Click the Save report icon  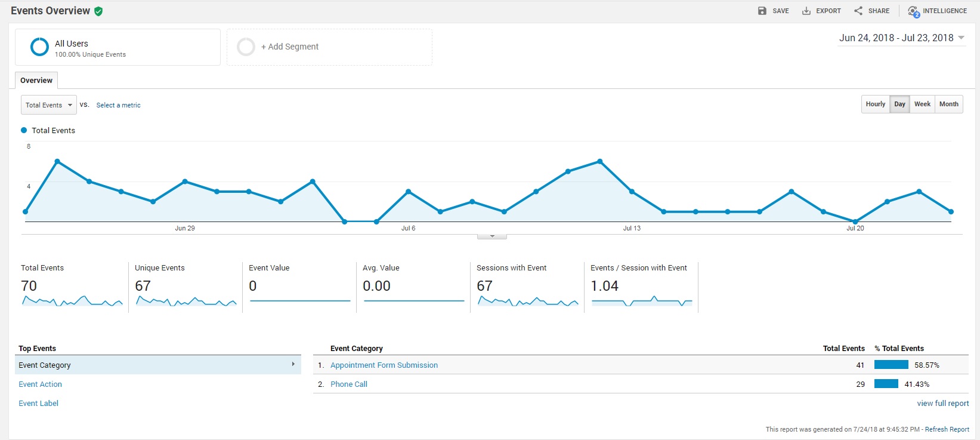762,11
